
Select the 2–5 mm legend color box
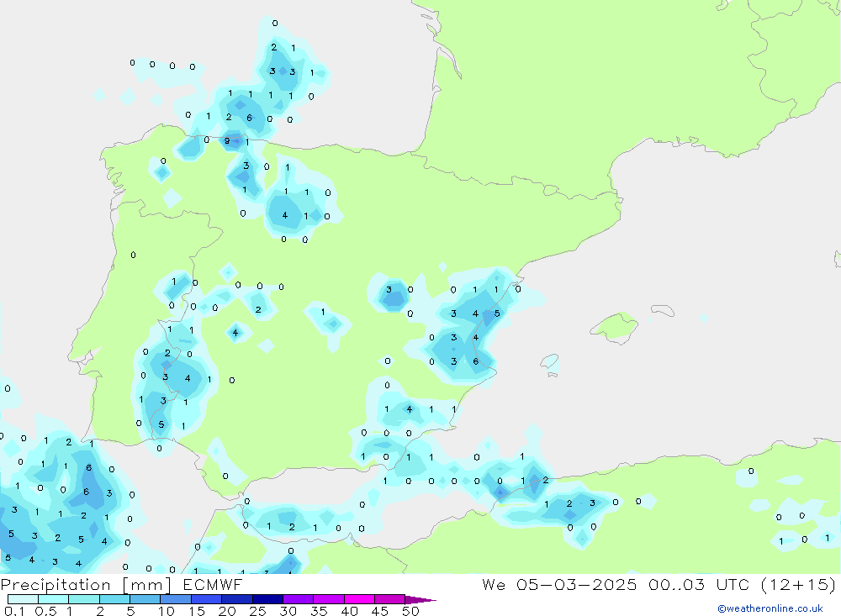114,599
